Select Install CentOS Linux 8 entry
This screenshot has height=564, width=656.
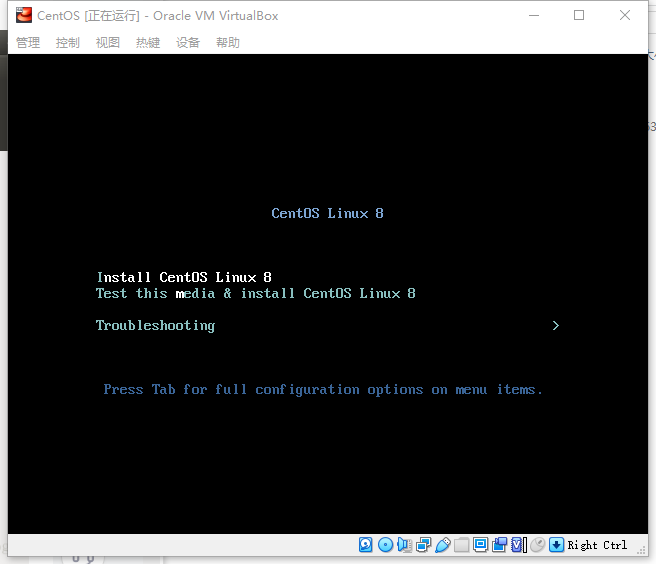[184, 277]
